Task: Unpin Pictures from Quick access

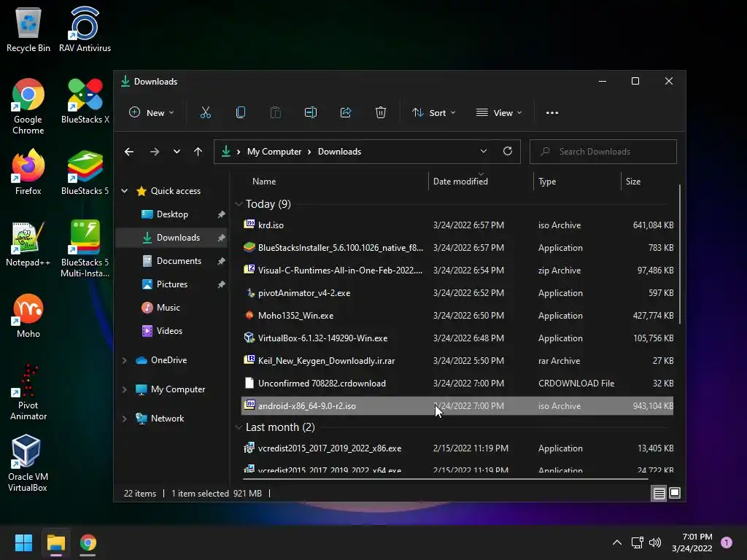Action: [221, 285]
